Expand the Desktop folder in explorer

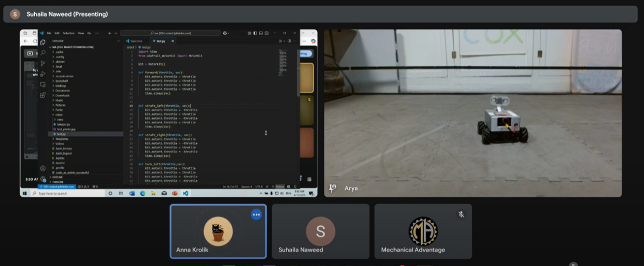(86, 86)
